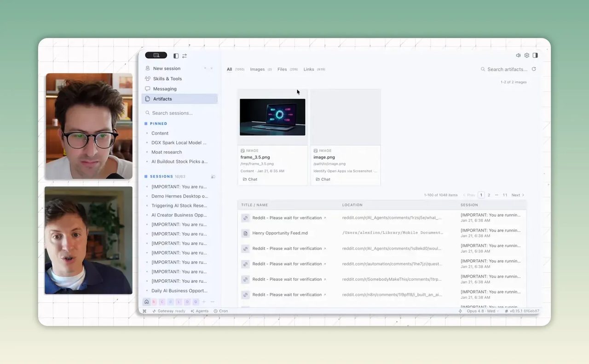Open the frame_3.5.png laptop thumbnail
The height and width of the screenshot is (364, 589).
pyautogui.click(x=272, y=117)
